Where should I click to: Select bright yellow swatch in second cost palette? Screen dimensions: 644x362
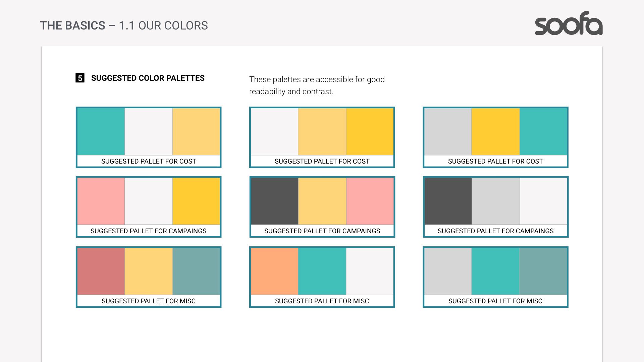370,131
